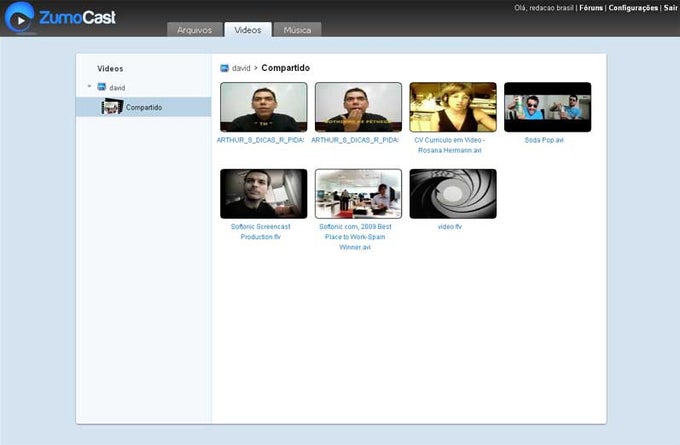Click Sair to log out
Viewport: 680px width, 445px height.
point(670,8)
